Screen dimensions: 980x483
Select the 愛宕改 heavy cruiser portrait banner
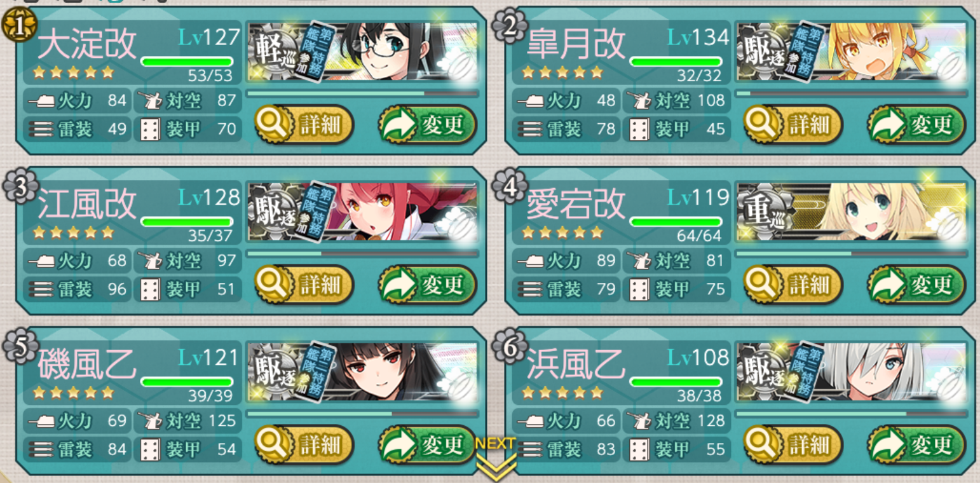click(852, 212)
